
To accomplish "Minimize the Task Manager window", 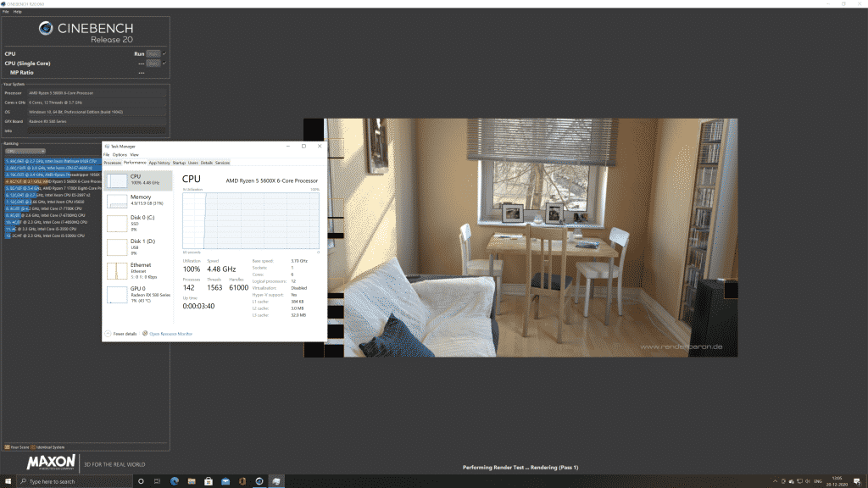I will (288, 146).
